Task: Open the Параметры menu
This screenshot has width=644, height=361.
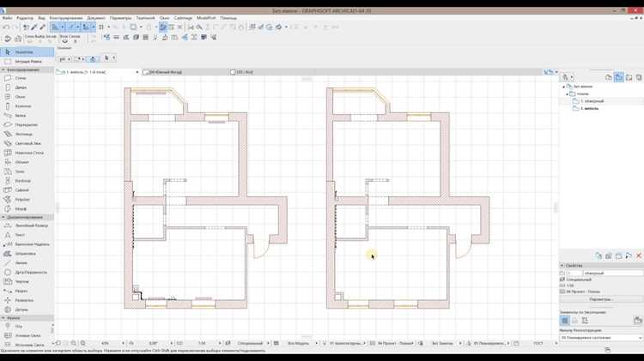Action: point(120,18)
